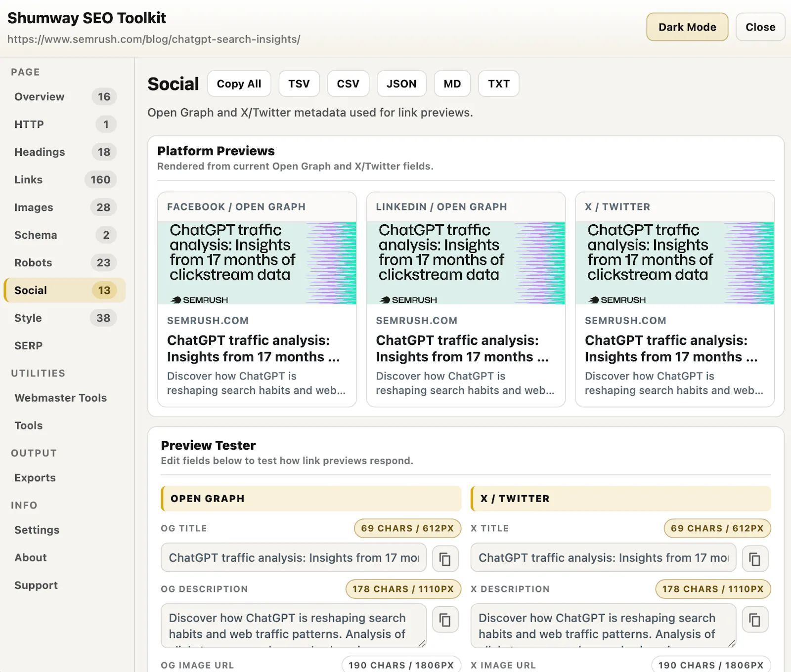Click the OG Title input field
The width and height of the screenshot is (791, 672).
click(x=294, y=558)
